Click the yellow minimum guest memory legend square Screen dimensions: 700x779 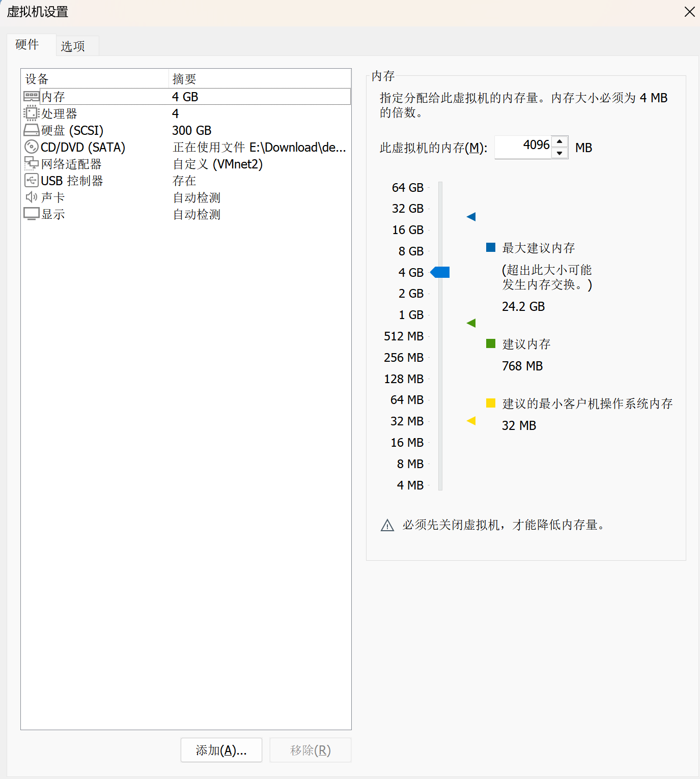click(x=491, y=403)
